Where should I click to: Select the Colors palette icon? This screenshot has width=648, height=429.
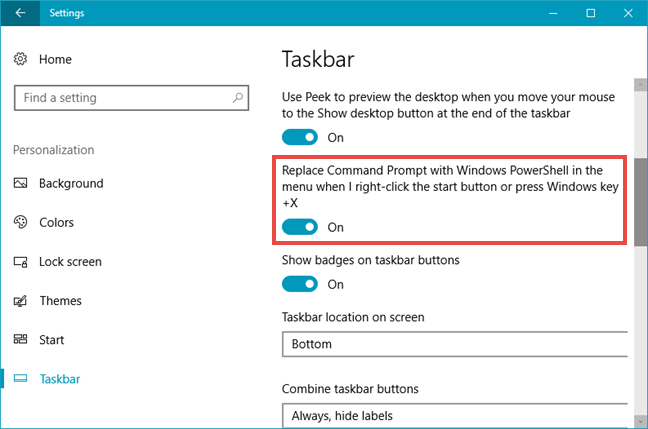point(20,222)
